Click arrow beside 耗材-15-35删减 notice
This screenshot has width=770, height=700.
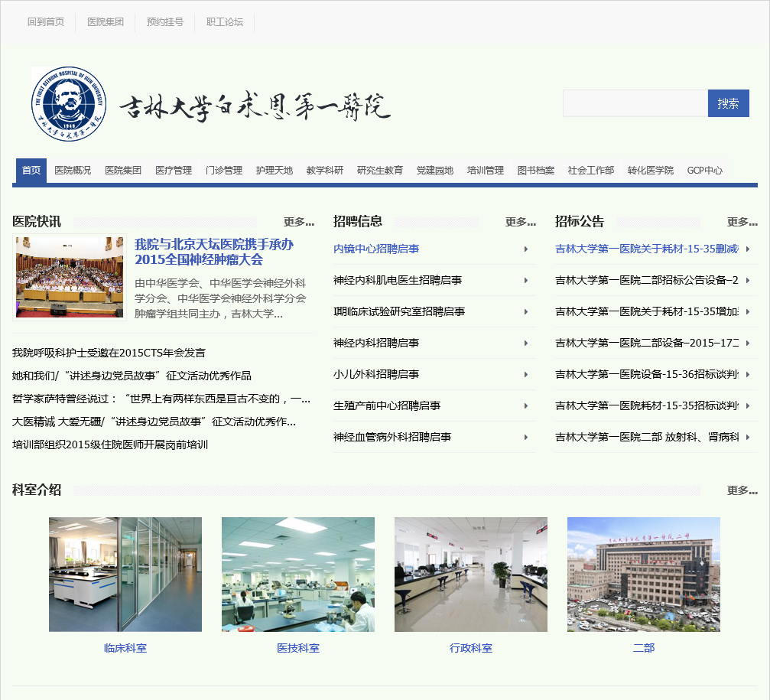pyautogui.click(x=748, y=249)
